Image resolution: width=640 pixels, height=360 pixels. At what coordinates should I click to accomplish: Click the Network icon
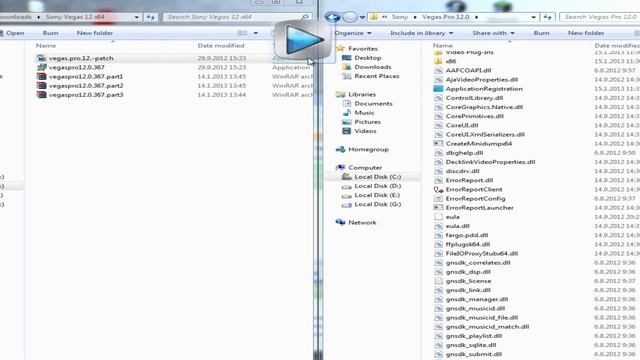(x=340, y=222)
